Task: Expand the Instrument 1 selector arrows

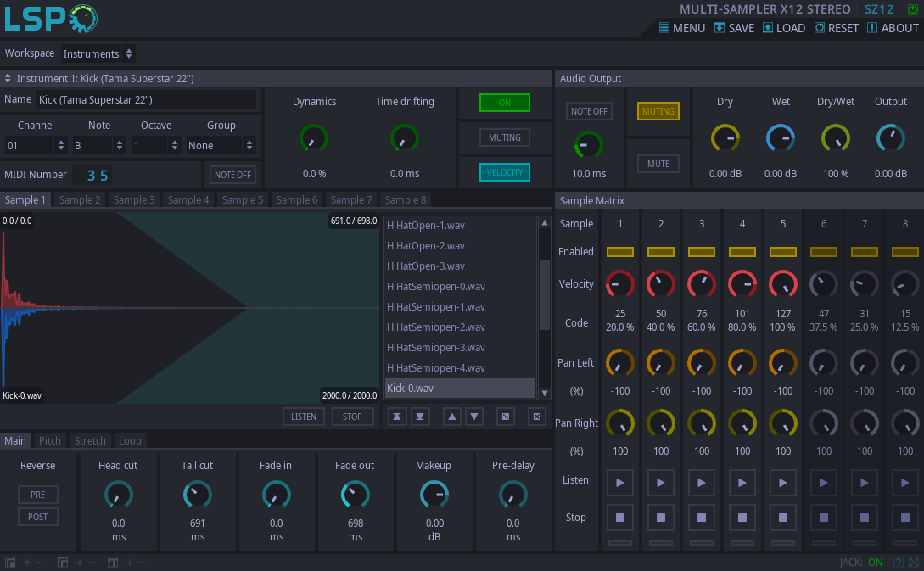Action: (x=8, y=78)
